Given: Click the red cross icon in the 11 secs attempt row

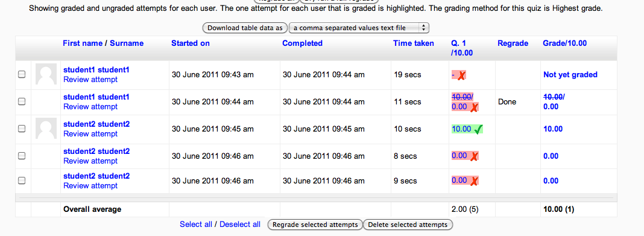Looking at the screenshot, I should [x=474, y=107].
